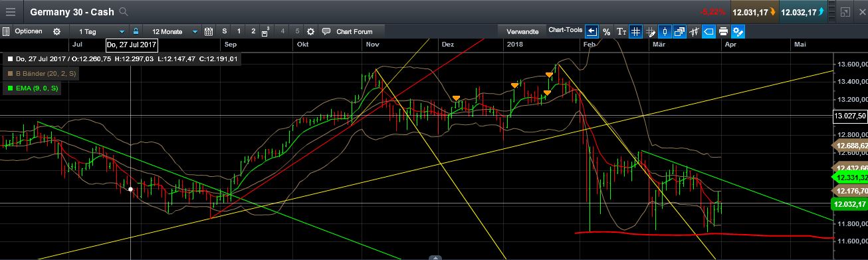Screen dimensions: 868x260
Task: Click the Nov month label on time axis
Action: (372, 44)
